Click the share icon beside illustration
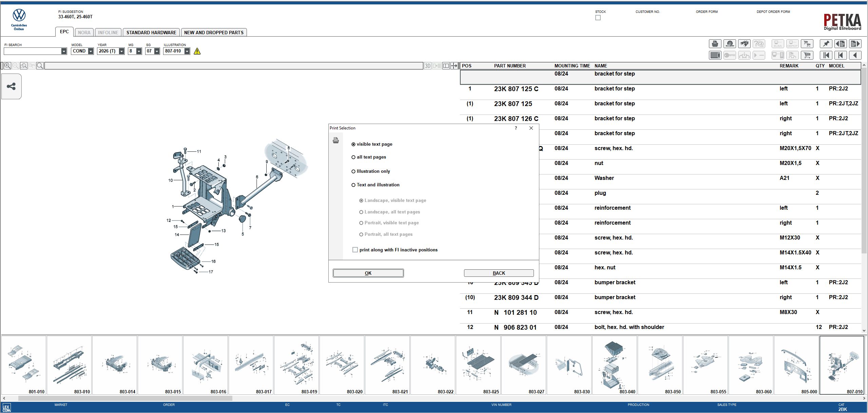The image size is (868, 413). point(11,86)
